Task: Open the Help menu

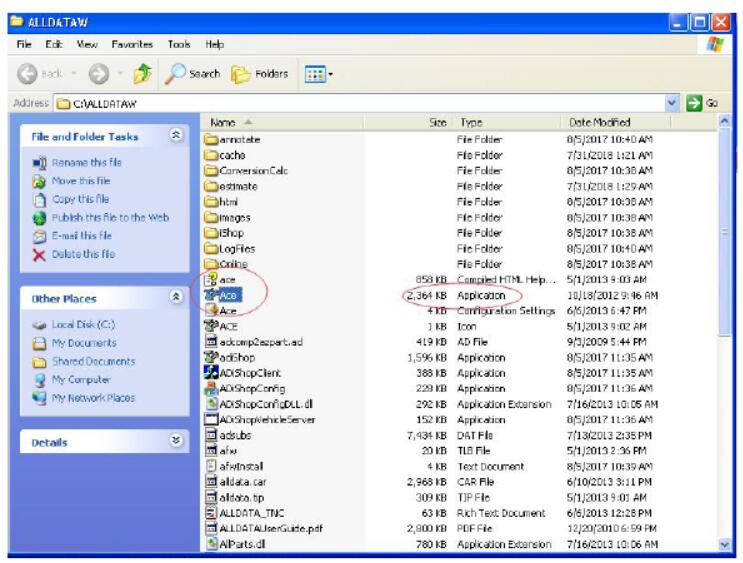Action: pos(215,45)
